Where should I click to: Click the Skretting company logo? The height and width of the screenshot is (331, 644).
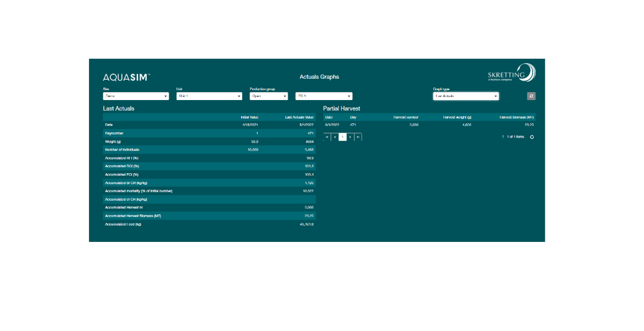(x=512, y=73)
